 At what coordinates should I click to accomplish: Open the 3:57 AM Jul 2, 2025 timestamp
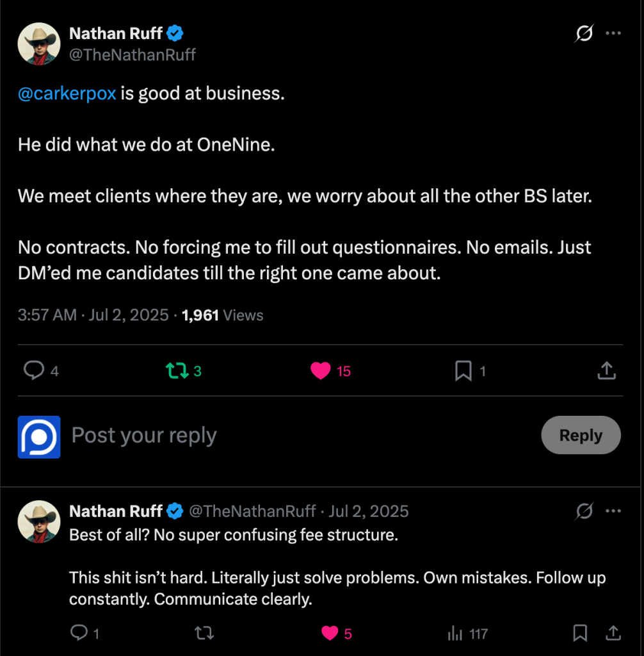pyautogui.click(x=93, y=315)
